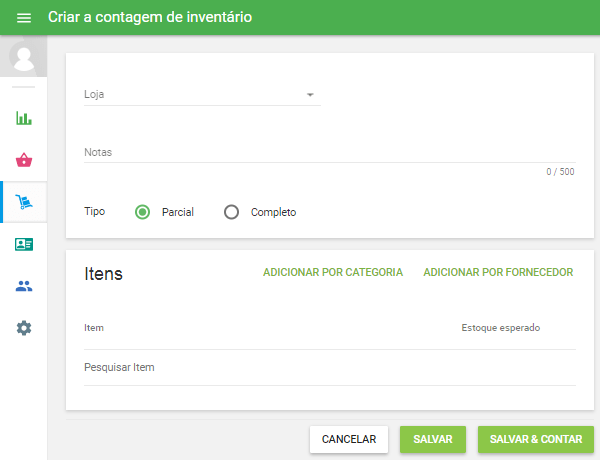The image size is (600, 460).
Task: Click Adicionar por Categoria
Action: (x=333, y=272)
